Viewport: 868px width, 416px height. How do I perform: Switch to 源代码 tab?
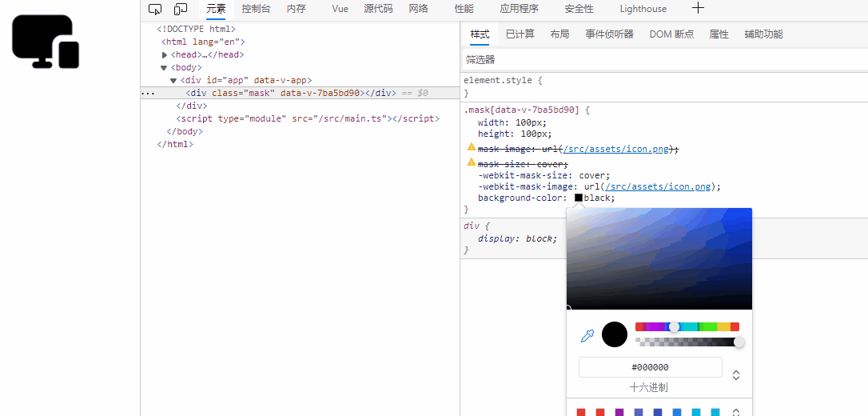click(378, 9)
